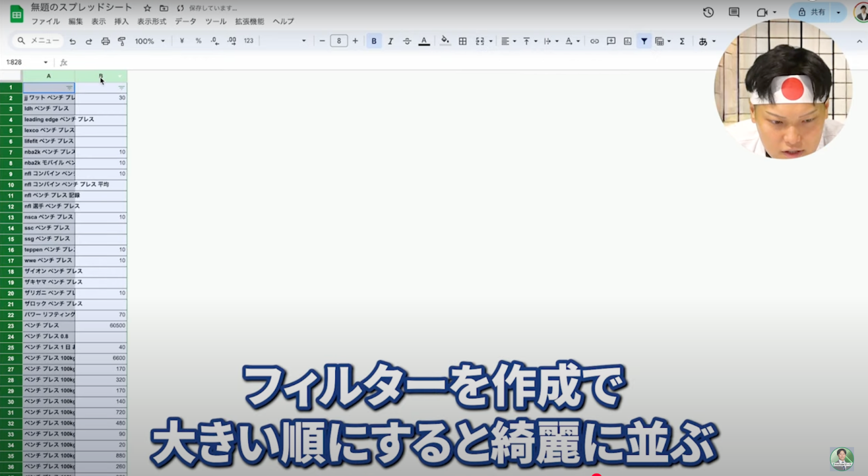Toggle strikethrough formatting

pyautogui.click(x=407, y=41)
